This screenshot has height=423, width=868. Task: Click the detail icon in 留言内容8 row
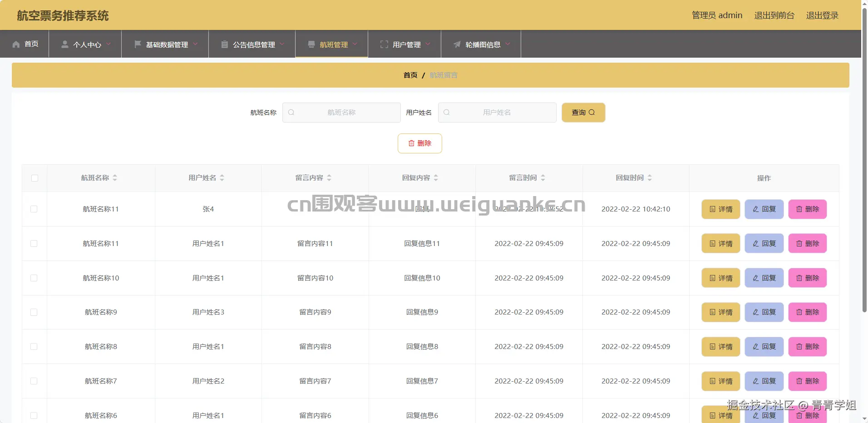pyautogui.click(x=713, y=347)
